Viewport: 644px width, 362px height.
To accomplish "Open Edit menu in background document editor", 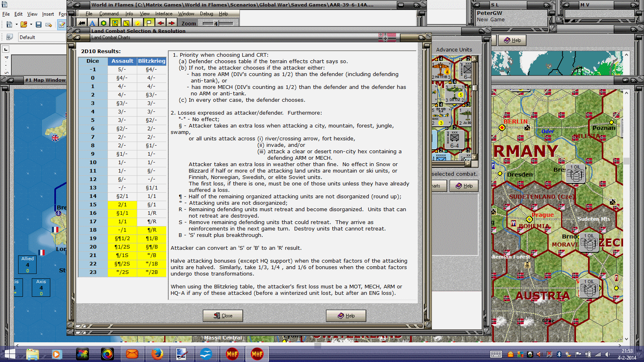I will tap(19, 14).
